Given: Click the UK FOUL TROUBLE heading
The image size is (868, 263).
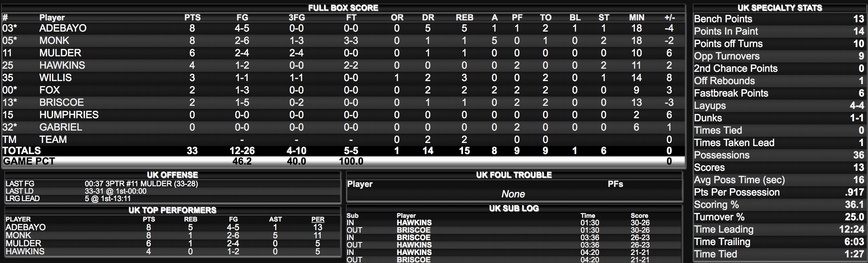Looking at the screenshot, I should [x=514, y=175].
